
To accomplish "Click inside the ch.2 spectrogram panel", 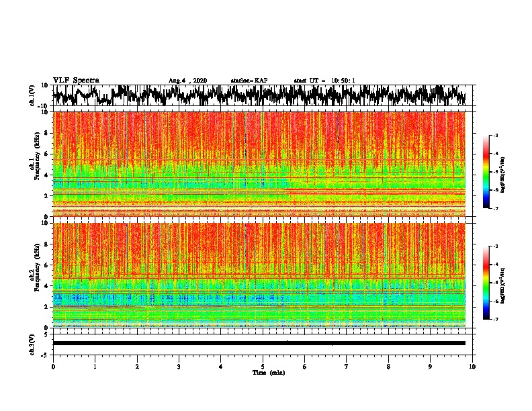I will point(259,275).
